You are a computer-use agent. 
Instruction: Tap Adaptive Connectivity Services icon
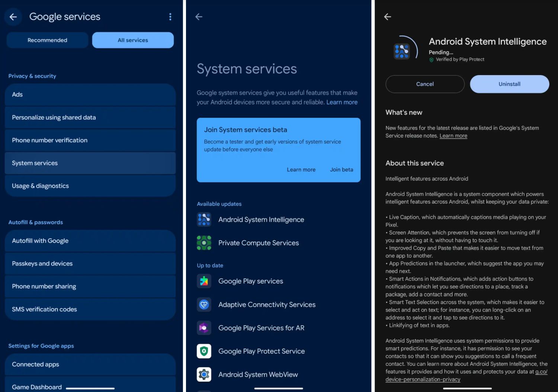(204, 305)
